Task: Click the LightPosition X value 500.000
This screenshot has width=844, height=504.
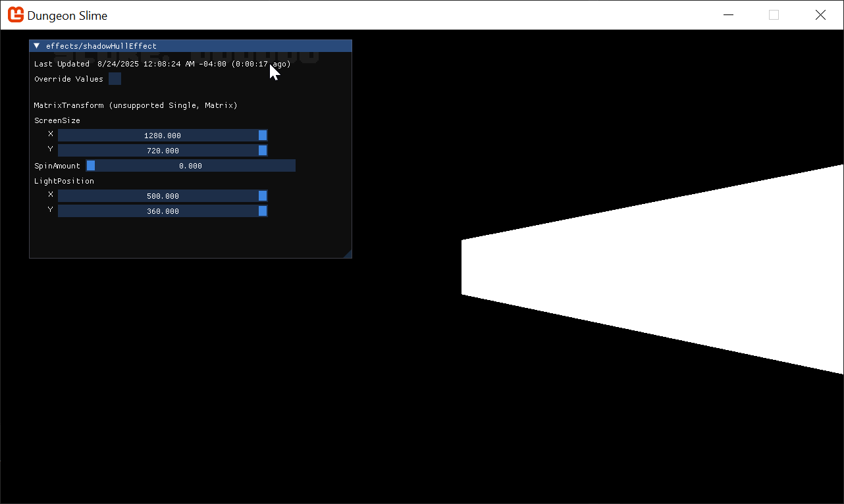Action: click(x=162, y=196)
